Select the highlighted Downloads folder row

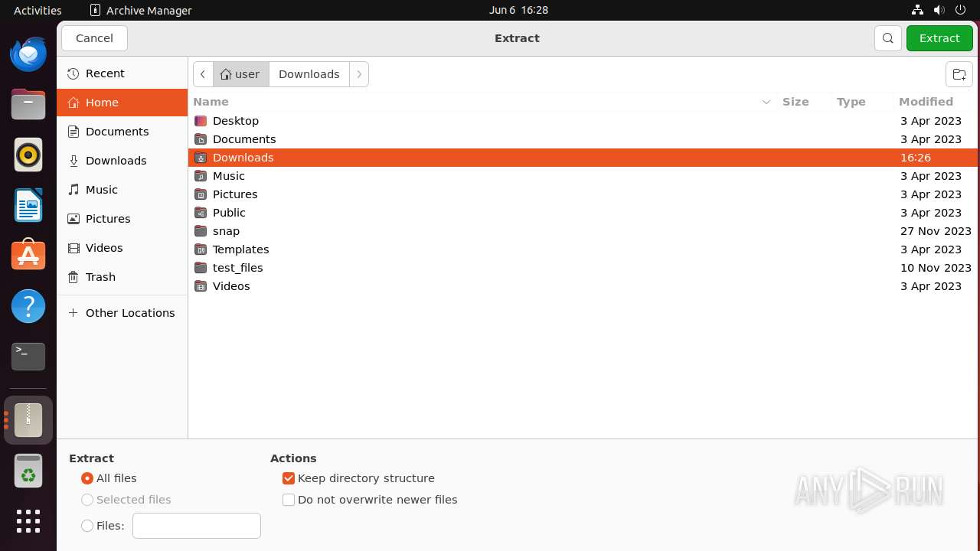583,158
